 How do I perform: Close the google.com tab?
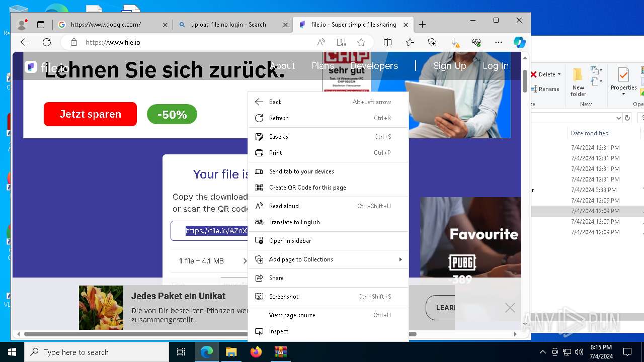(165, 25)
